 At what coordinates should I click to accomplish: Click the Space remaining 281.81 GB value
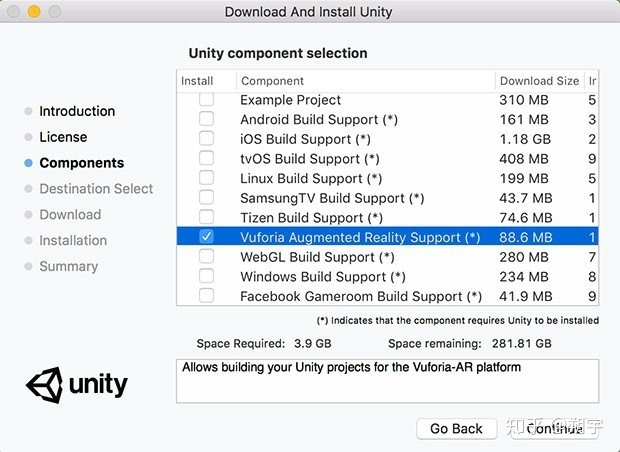tap(522, 343)
